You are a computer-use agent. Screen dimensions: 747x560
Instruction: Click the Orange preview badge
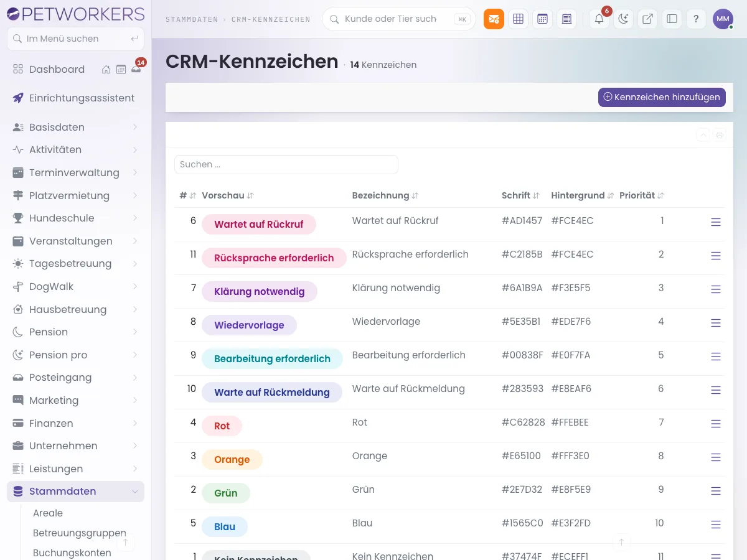click(232, 459)
